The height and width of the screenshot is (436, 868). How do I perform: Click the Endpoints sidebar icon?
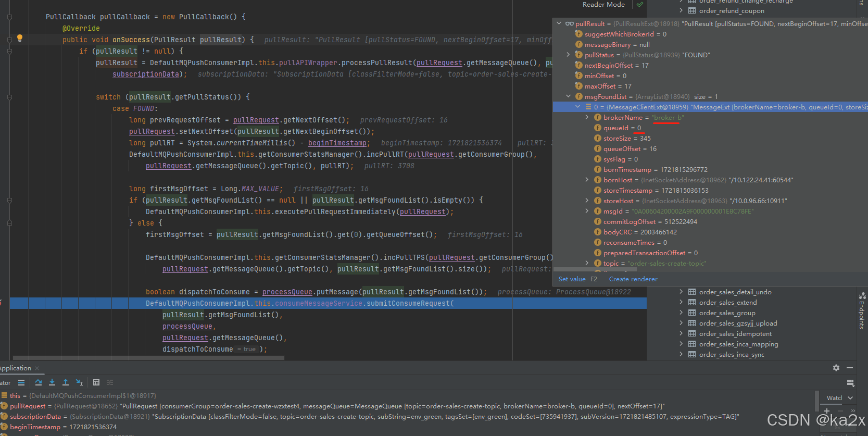click(862, 296)
